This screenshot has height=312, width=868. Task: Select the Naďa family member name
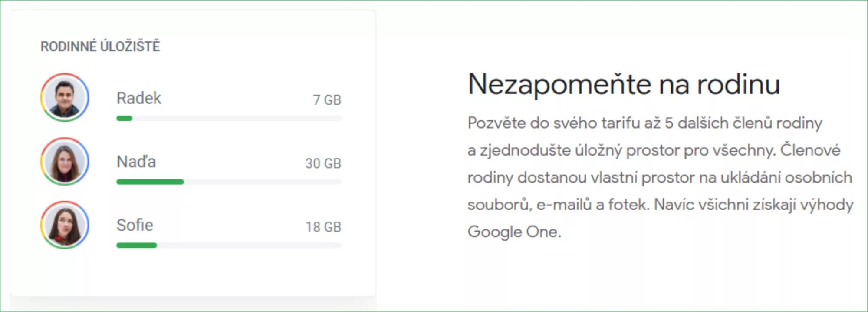pyautogui.click(x=136, y=162)
